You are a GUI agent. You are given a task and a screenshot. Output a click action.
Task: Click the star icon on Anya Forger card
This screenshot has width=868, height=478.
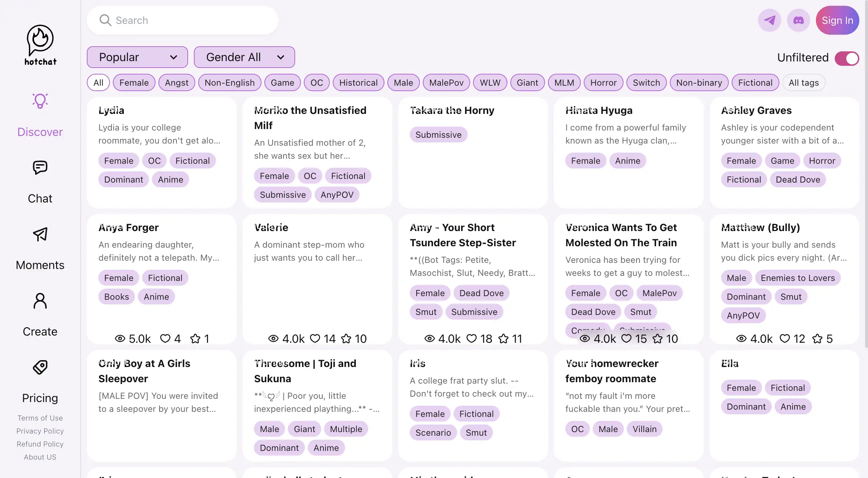tap(195, 338)
